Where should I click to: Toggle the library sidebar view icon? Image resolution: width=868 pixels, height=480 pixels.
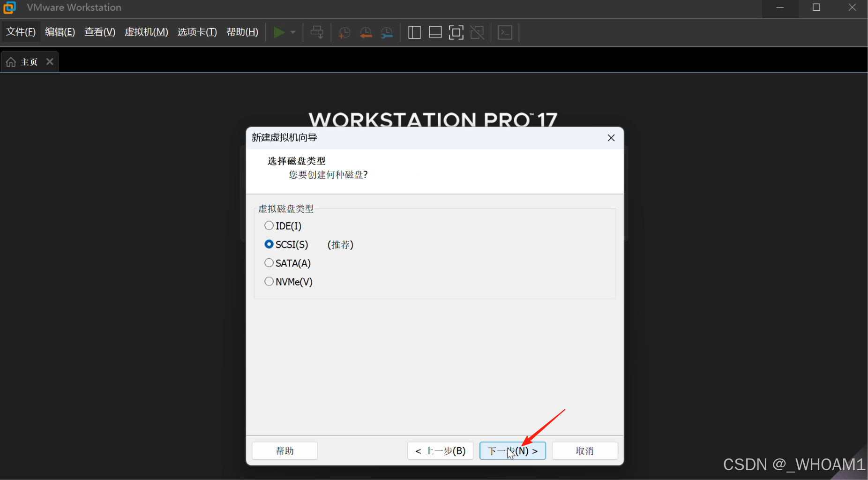coord(414,32)
